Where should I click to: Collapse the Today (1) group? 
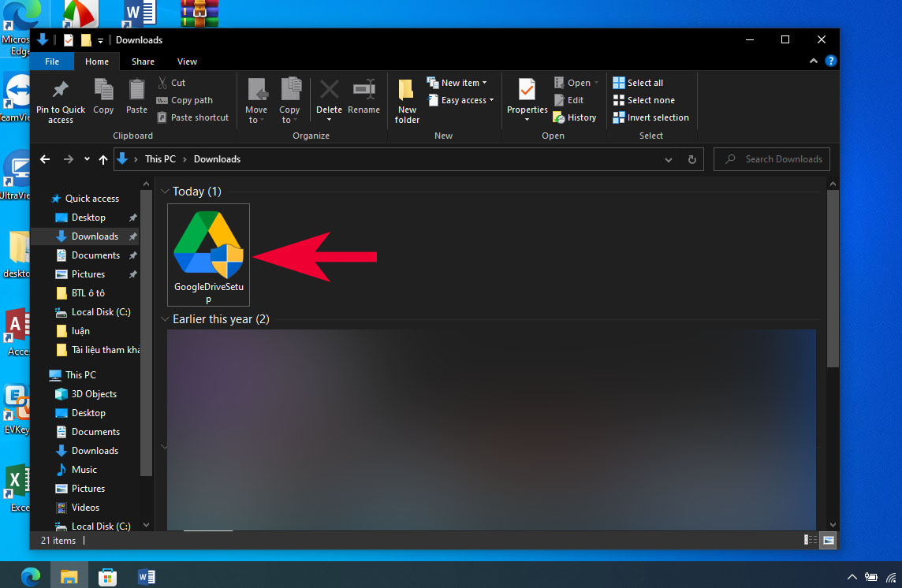[x=165, y=191]
